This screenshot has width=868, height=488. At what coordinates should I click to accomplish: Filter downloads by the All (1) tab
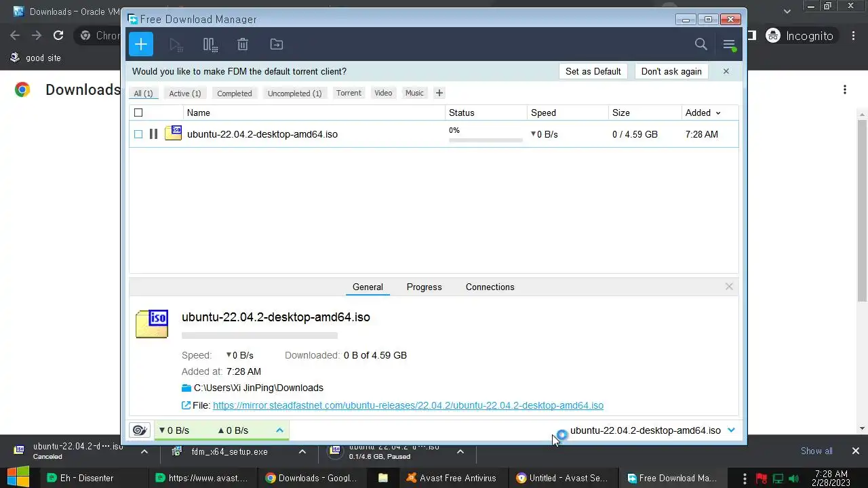(x=143, y=94)
